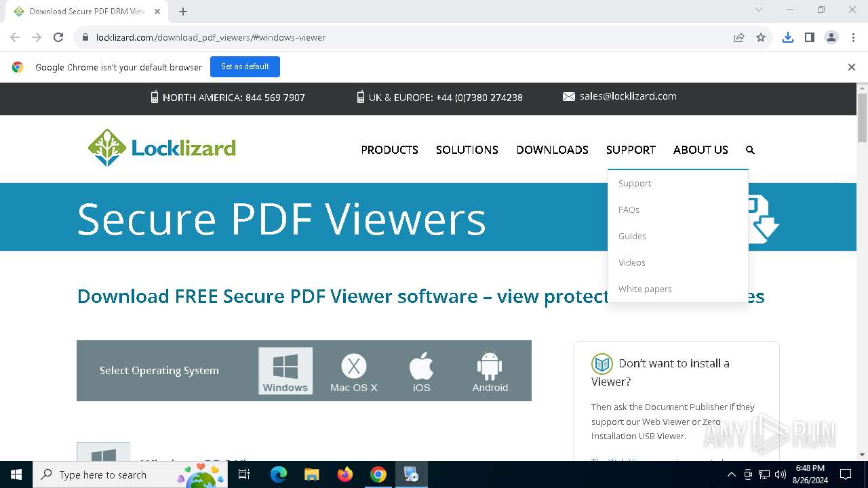Open Chrome downloads icon
The width and height of the screenshot is (868, 488).
pyautogui.click(x=787, y=37)
